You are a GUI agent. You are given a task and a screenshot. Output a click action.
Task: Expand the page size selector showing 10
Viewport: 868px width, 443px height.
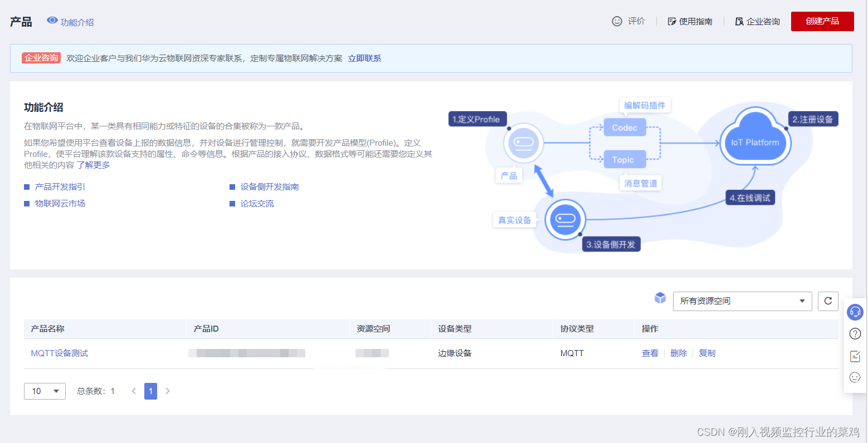45,391
